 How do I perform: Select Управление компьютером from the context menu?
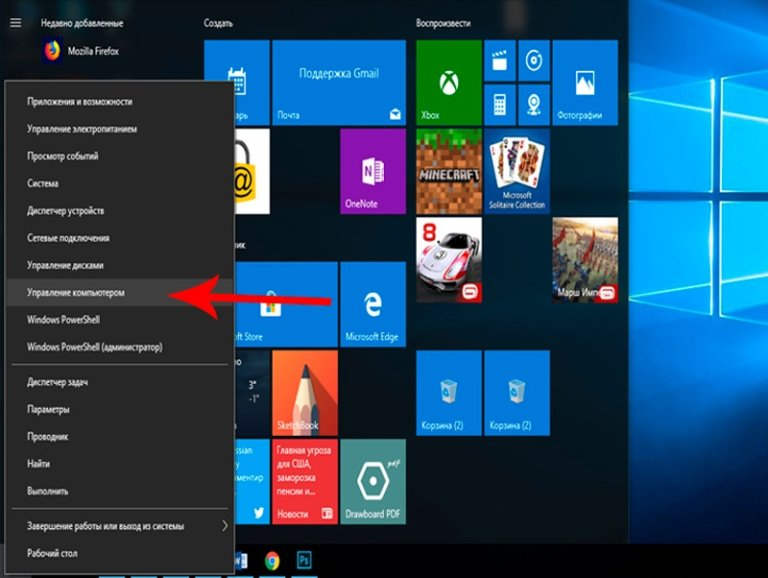coord(78,293)
